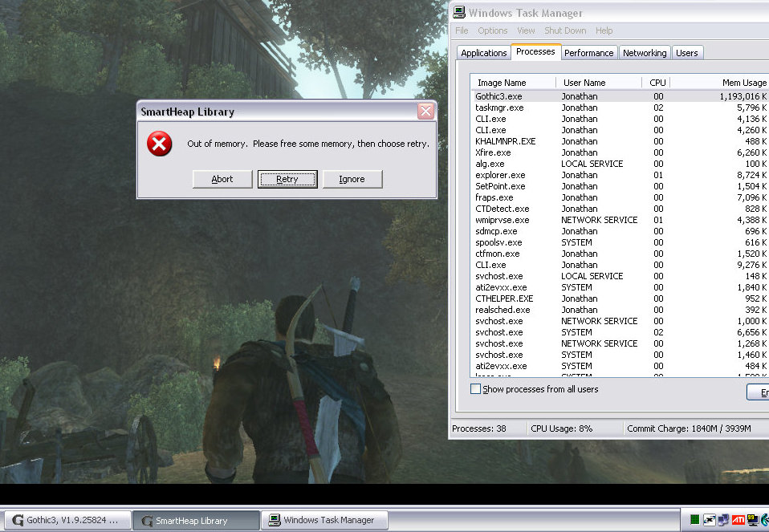Click Commit Charge status bar entry
Image resolution: width=769 pixels, height=532 pixels.
click(x=689, y=428)
